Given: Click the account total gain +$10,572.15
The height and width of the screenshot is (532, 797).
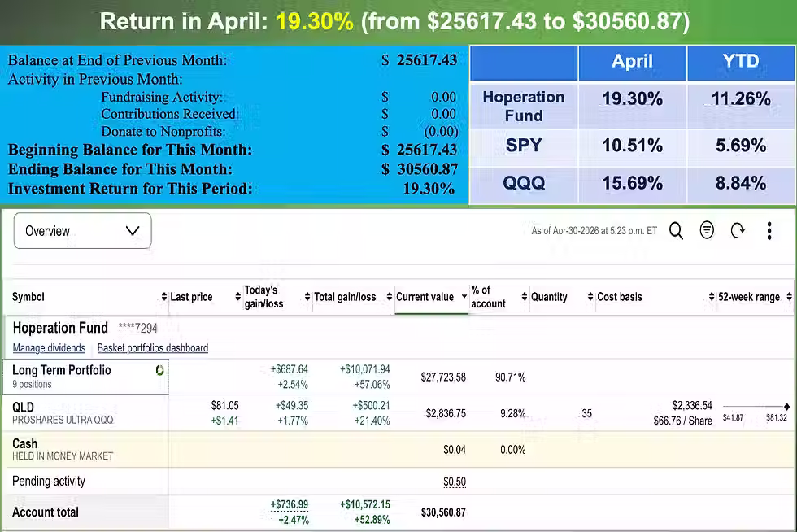Looking at the screenshot, I should pos(365,504).
